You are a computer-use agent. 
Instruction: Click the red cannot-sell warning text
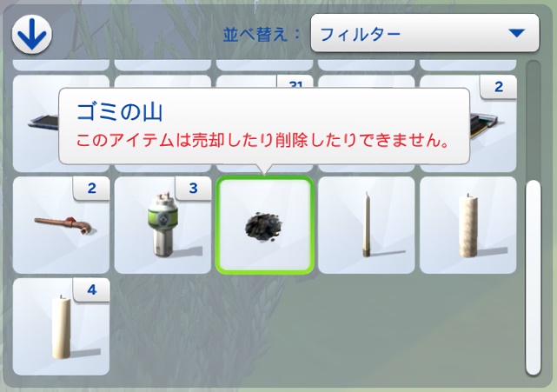click(x=262, y=141)
